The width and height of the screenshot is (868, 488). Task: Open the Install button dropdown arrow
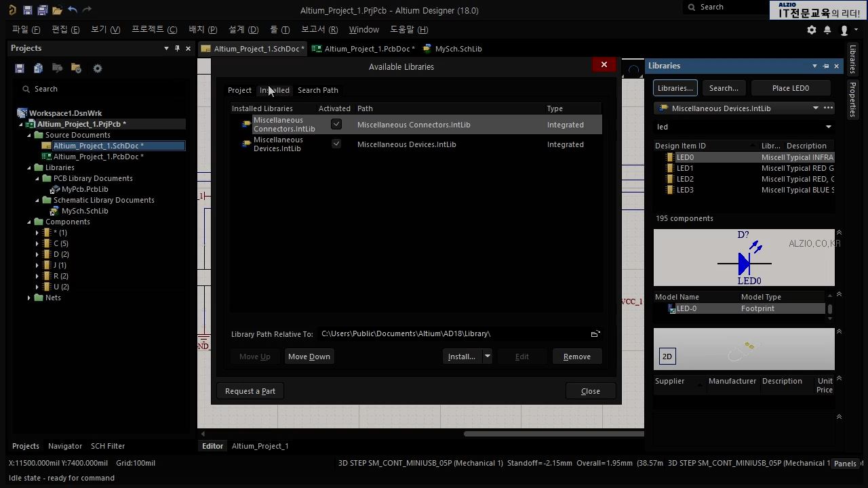(x=487, y=357)
